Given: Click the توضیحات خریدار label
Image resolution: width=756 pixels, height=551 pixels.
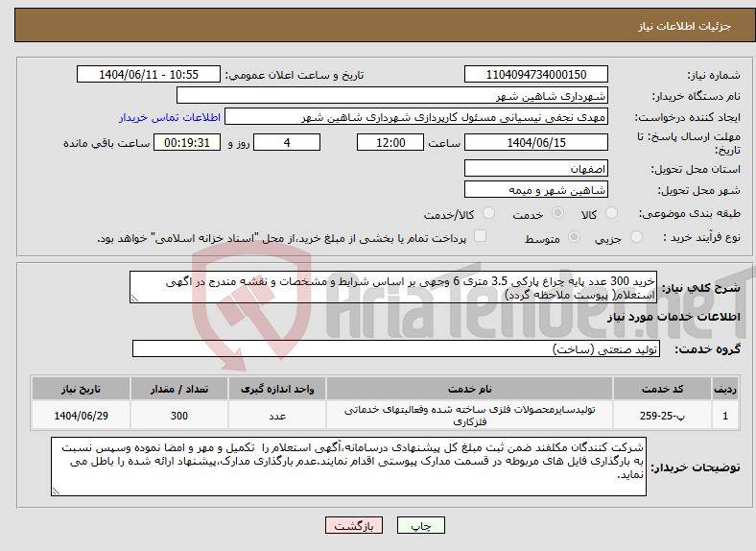Looking at the screenshot, I should click(x=696, y=467).
